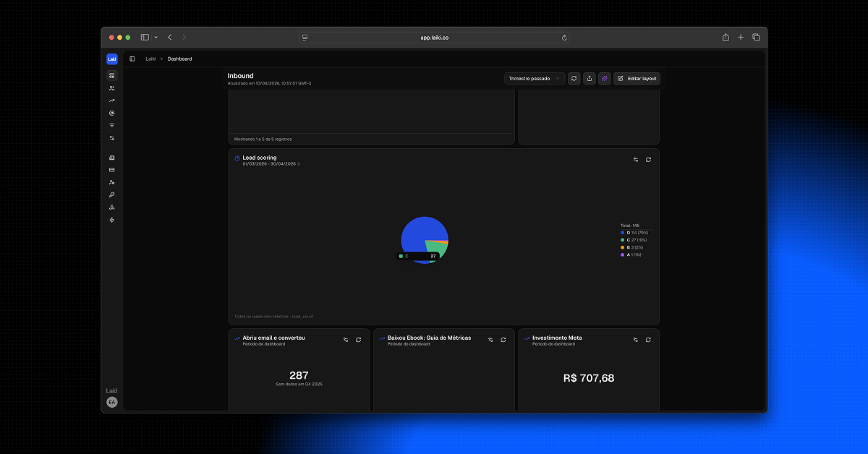This screenshot has height=454, width=868.
Task: Go back in Safari
Action: click(x=170, y=37)
